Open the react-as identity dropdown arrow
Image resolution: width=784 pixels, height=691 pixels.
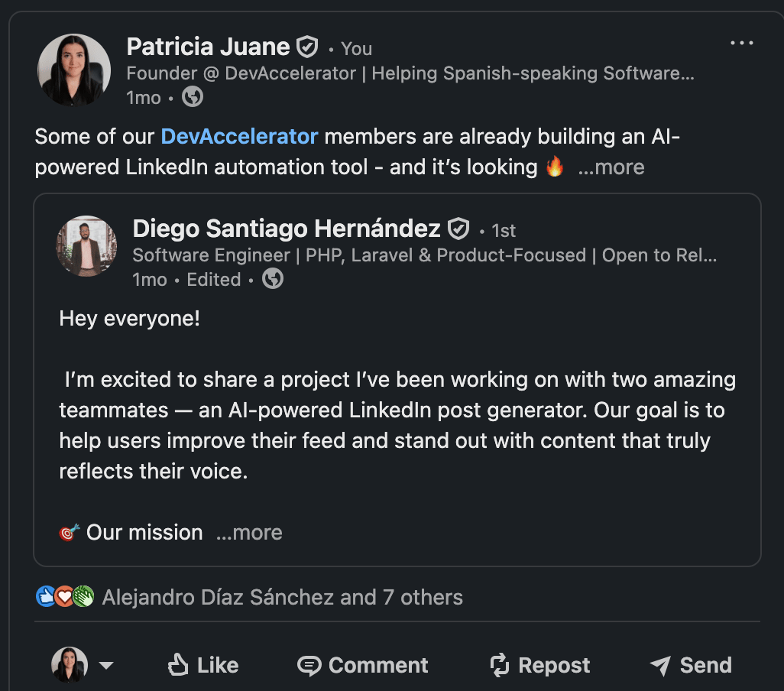106,665
